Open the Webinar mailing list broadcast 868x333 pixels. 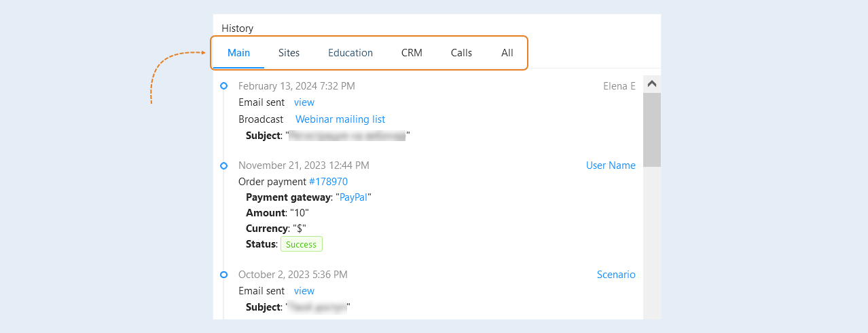point(340,119)
